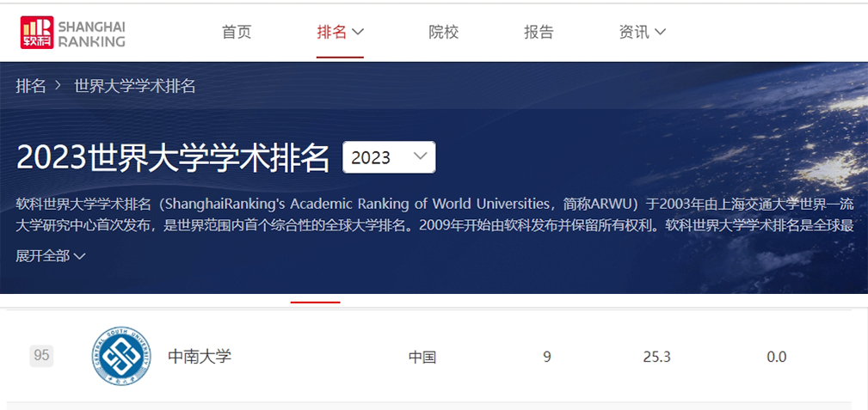Expand the chevron beside 排名
Viewport: 868px width, 410px height.
coord(358,32)
